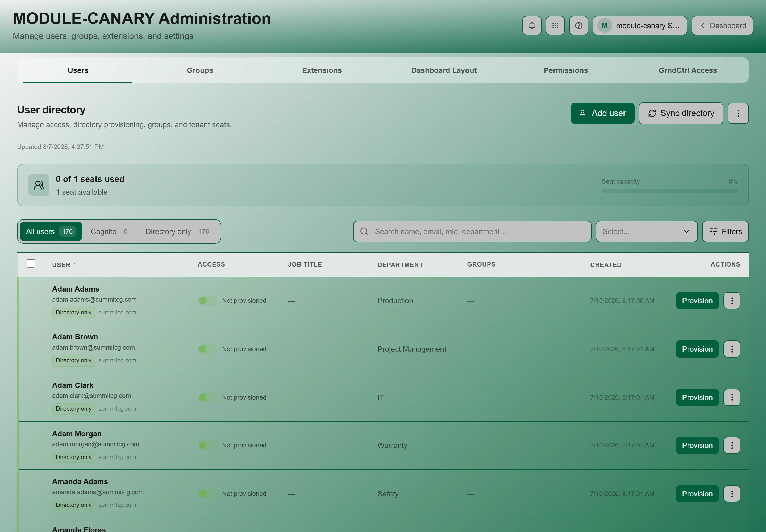
Task: Click the Adam Clark name
Action: [73, 385]
